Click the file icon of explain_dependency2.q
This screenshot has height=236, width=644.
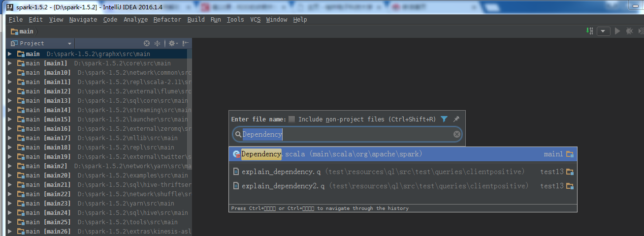236,186
